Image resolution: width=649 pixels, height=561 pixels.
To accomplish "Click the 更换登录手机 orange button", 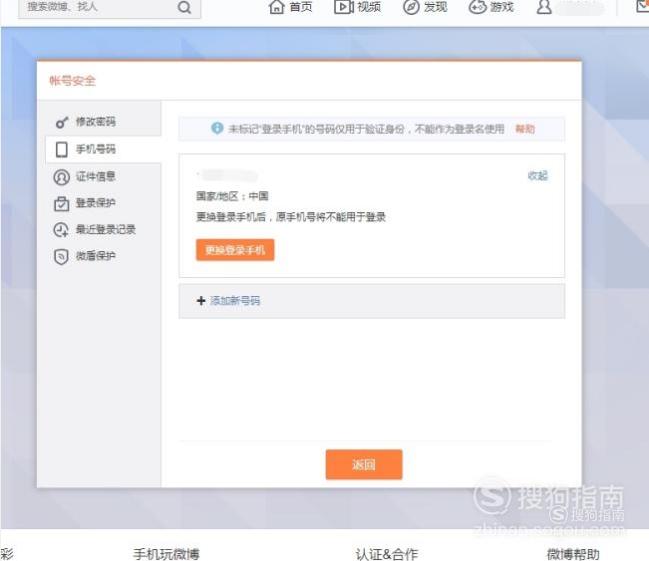I will point(235,250).
